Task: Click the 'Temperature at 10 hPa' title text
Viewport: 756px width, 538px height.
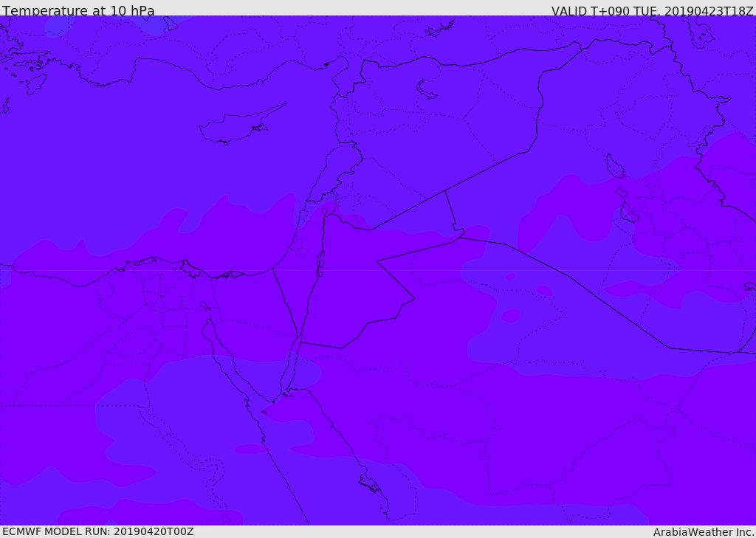Action: (78, 10)
